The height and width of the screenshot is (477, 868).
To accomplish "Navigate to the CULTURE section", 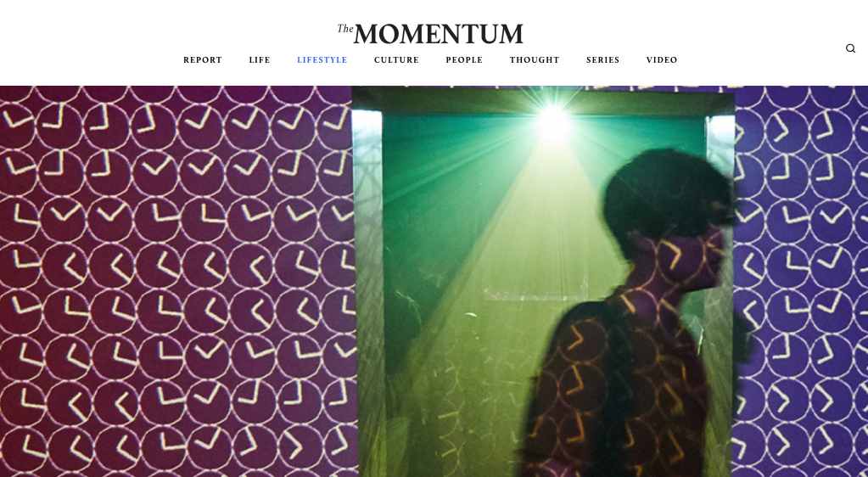I will [x=396, y=59].
